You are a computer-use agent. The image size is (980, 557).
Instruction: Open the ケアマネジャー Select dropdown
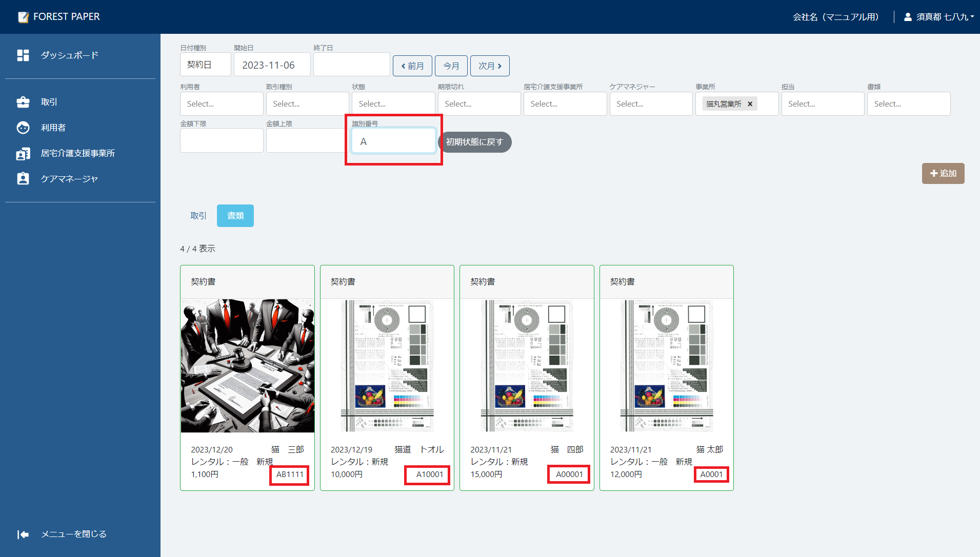tap(650, 104)
